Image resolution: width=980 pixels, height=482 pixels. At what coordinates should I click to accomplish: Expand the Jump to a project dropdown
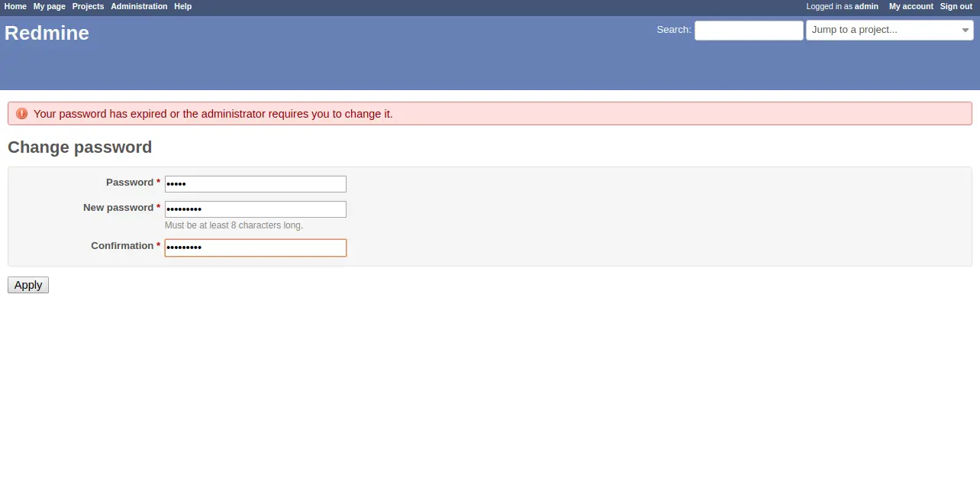click(x=890, y=30)
